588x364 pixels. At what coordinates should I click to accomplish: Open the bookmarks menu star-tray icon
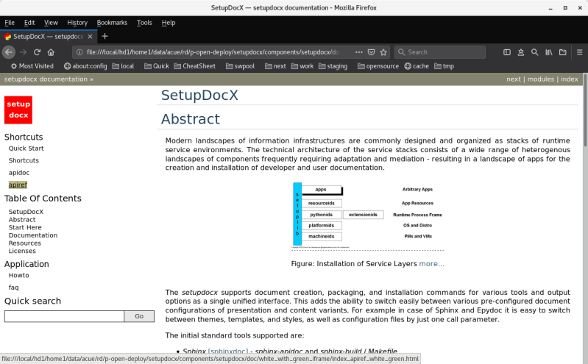pos(521,52)
